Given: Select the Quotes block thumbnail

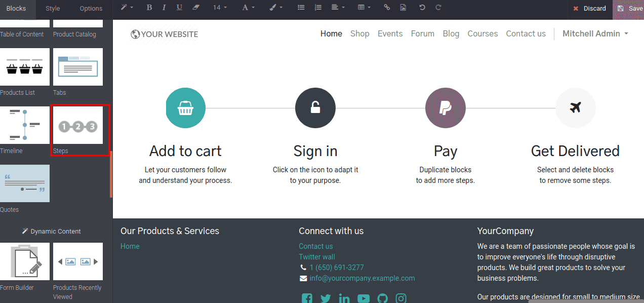Looking at the screenshot, I should point(25,183).
